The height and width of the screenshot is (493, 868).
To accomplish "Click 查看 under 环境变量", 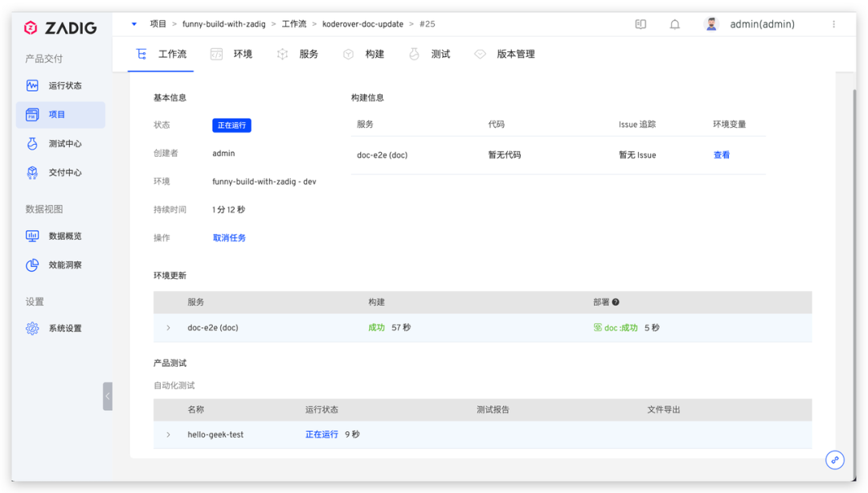I will coord(721,154).
